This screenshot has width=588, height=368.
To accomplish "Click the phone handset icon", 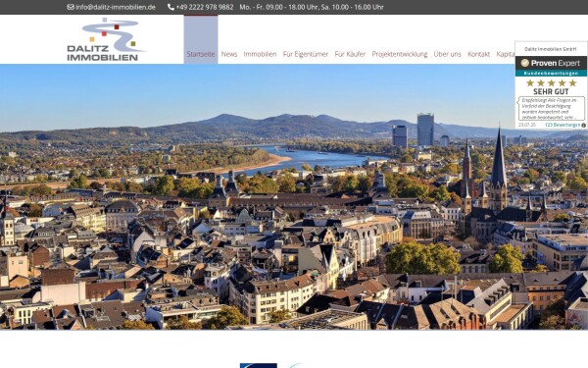I will pos(171,7).
